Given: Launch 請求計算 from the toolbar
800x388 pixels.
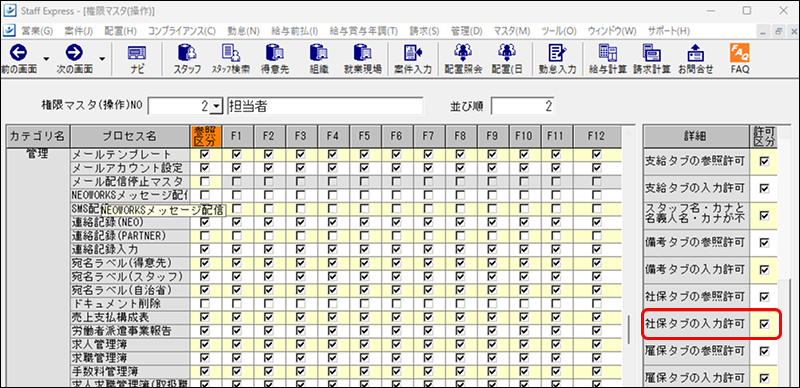Looking at the screenshot, I should [x=652, y=60].
